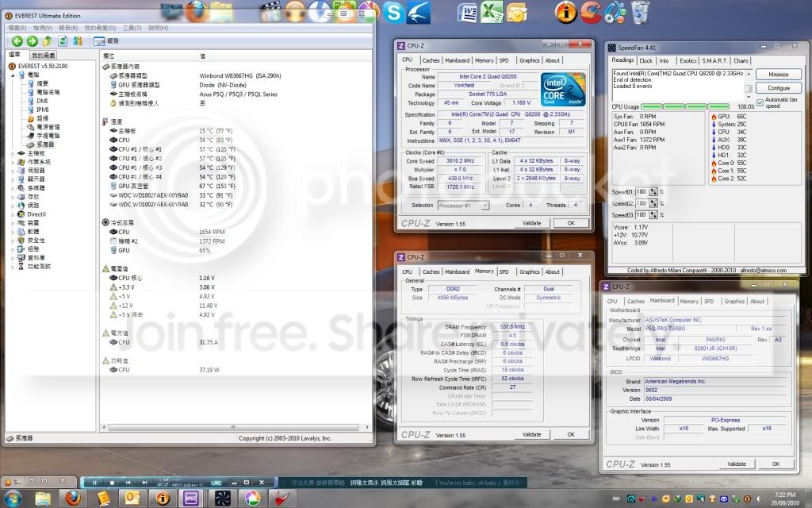The width and height of the screenshot is (812, 508).
Task: Click EVEREST toolbar Back green arrow
Action: (17, 41)
